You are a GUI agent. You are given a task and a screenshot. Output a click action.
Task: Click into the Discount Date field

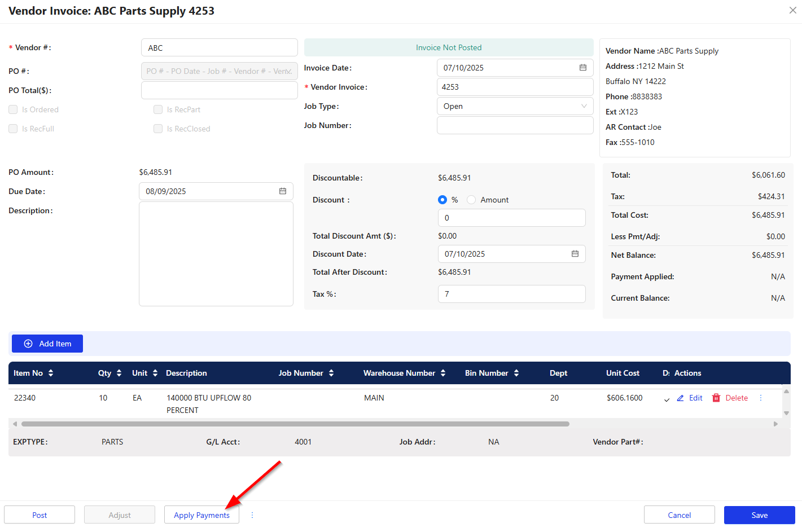tap(512, 254)
